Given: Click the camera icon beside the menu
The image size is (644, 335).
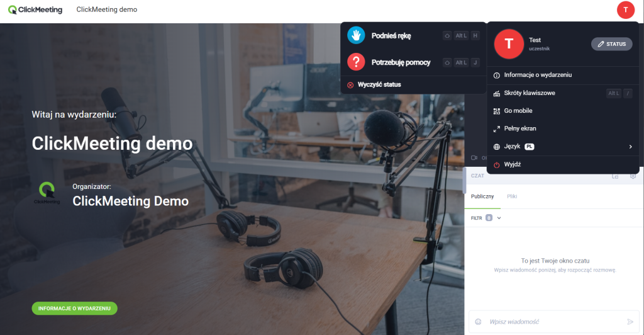Looking at the screenshot, I should (474, 157).
